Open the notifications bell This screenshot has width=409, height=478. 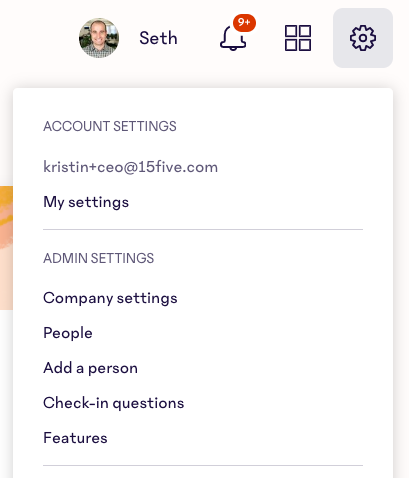[233, 38]
